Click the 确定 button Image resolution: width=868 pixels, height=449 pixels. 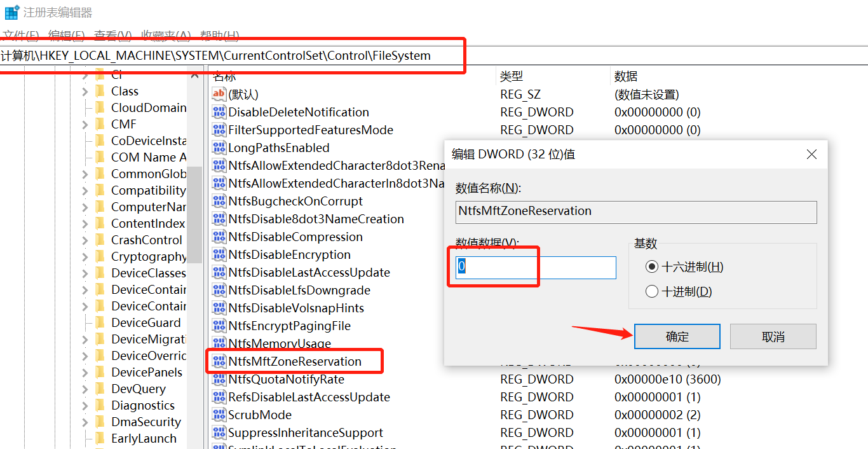[x=677, y=336]
